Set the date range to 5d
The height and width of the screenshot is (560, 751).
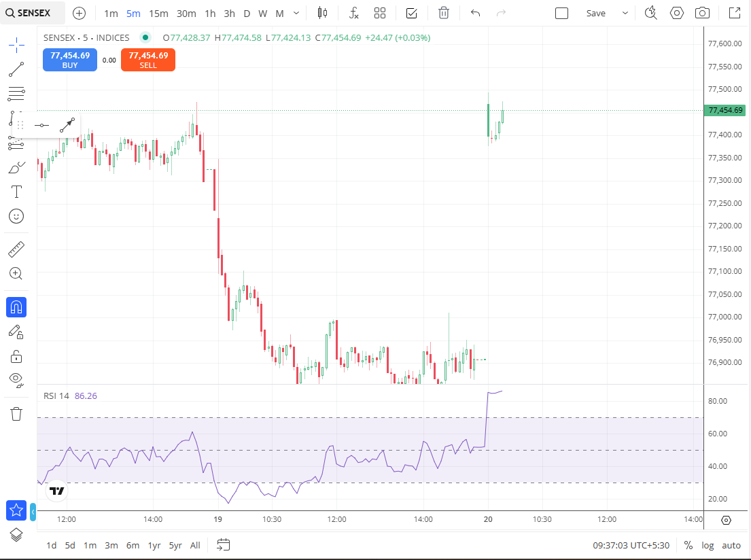click(x=70, y=545)
